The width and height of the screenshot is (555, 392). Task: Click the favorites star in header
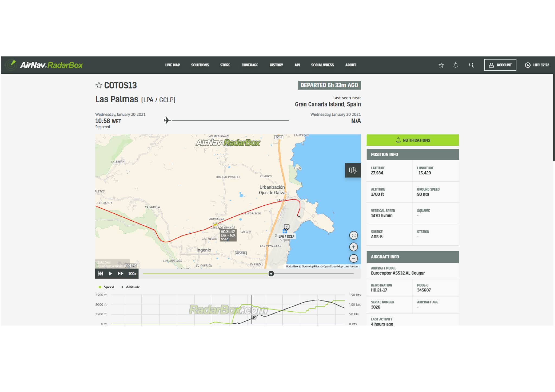441,65
